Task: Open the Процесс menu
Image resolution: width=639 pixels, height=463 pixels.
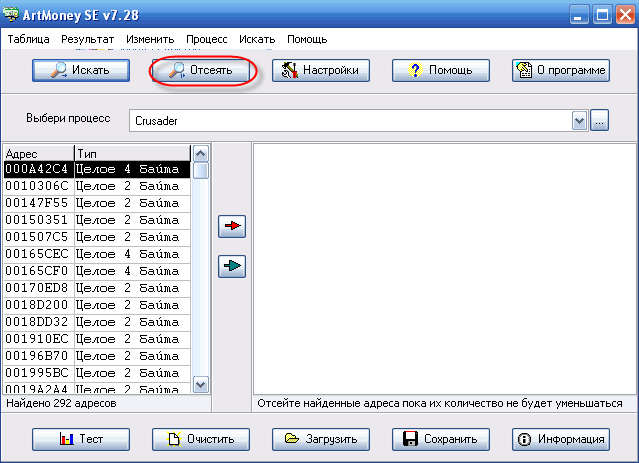Action: 207,39
